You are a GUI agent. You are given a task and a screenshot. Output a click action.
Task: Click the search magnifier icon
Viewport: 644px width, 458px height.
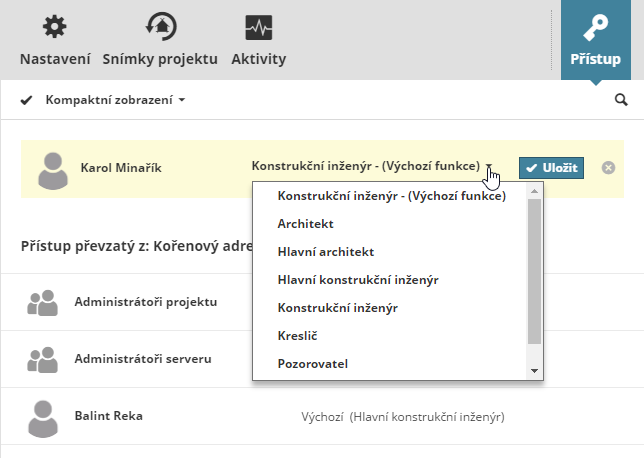[x=621, y=100]
